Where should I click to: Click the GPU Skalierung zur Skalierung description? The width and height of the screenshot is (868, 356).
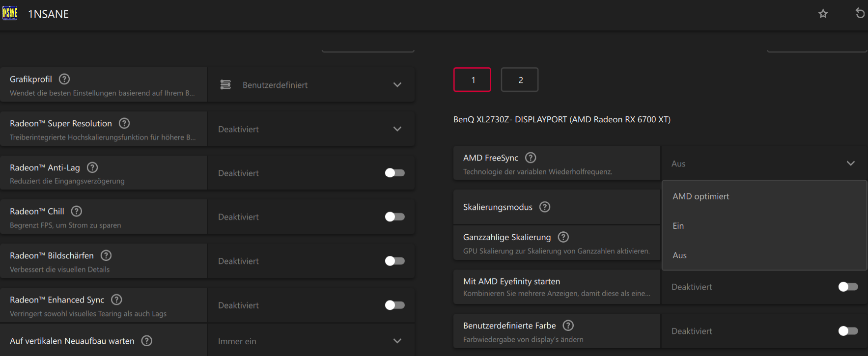(x=557, y=251)
